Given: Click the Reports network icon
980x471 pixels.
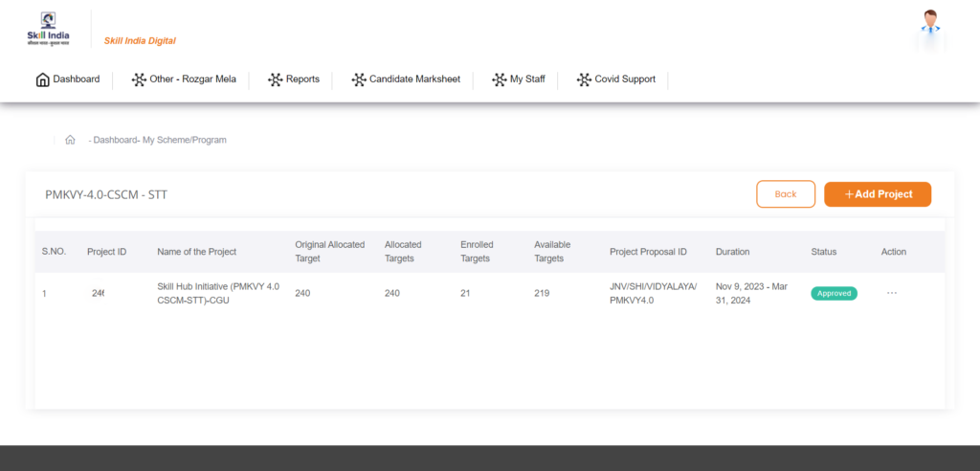Looking at the screenshot, I should [275, 80].
